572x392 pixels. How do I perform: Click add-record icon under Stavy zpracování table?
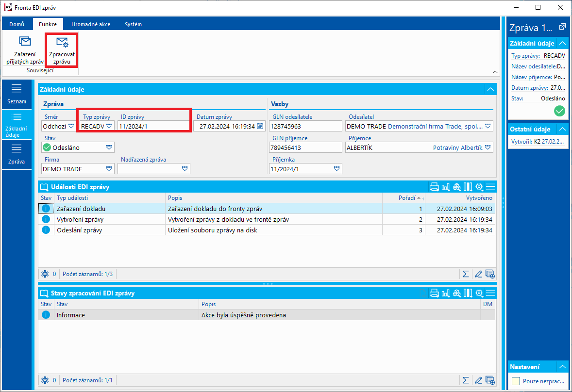pyautogui.click(x=490, y=380)
